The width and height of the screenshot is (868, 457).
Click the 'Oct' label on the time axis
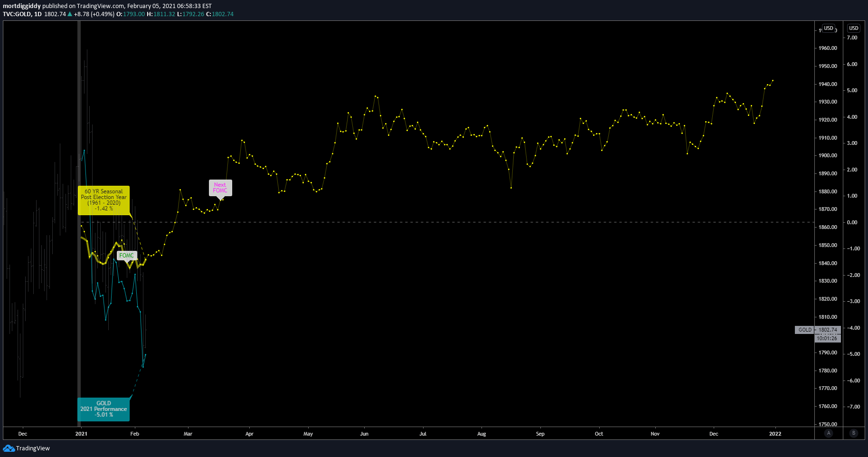click(599, 434)
